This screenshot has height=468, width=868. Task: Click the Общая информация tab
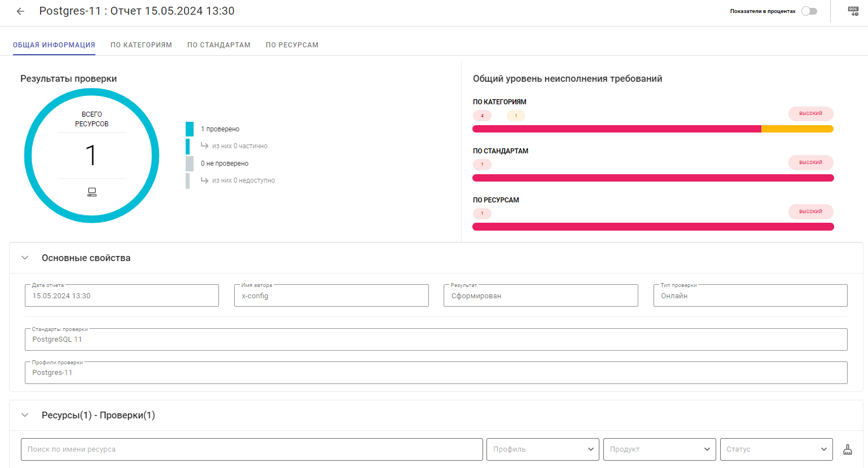tap(54, 45)
